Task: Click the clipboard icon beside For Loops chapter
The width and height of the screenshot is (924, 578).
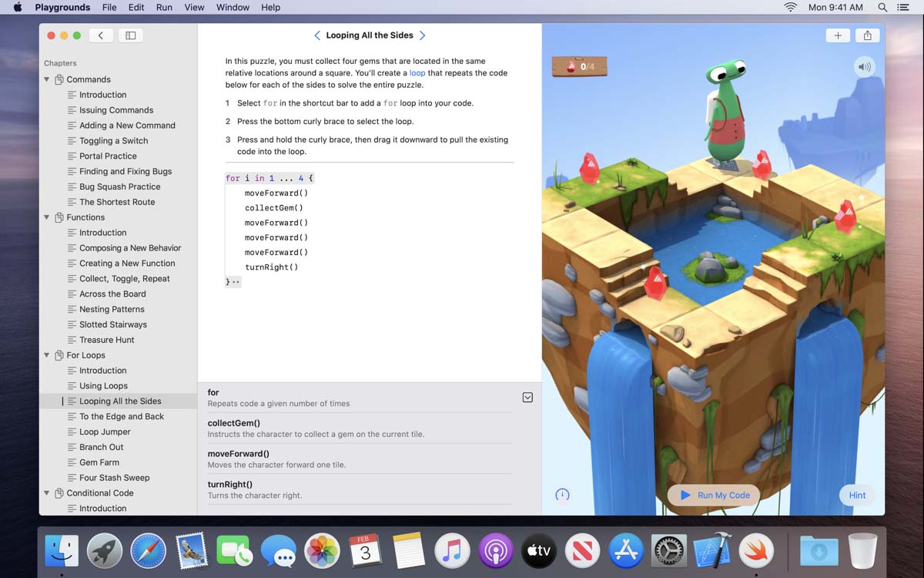Action: pos(59,355)
